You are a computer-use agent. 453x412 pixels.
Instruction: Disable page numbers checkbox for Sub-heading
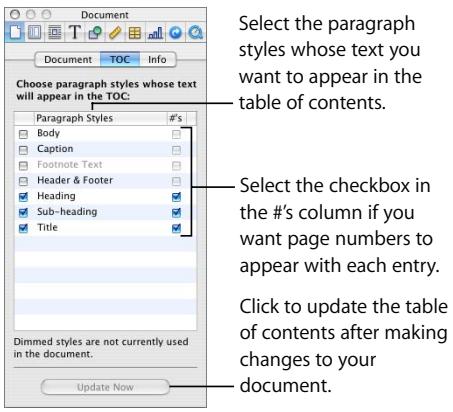176,212
